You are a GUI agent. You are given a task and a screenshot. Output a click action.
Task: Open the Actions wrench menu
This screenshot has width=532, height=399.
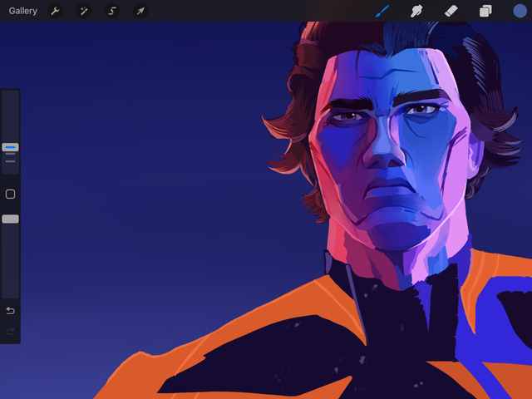tap(55, 11)
